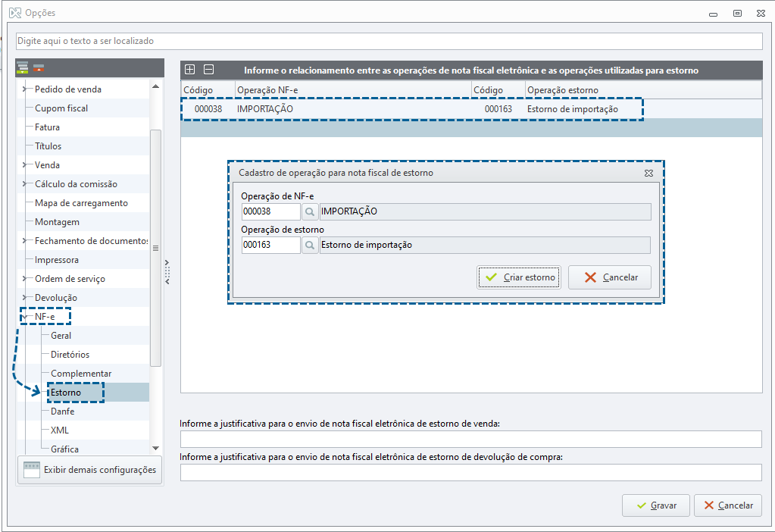Expand Fechamento de documentos node
775x532 pixels.
pyautogui.click(x=24, y=241)
